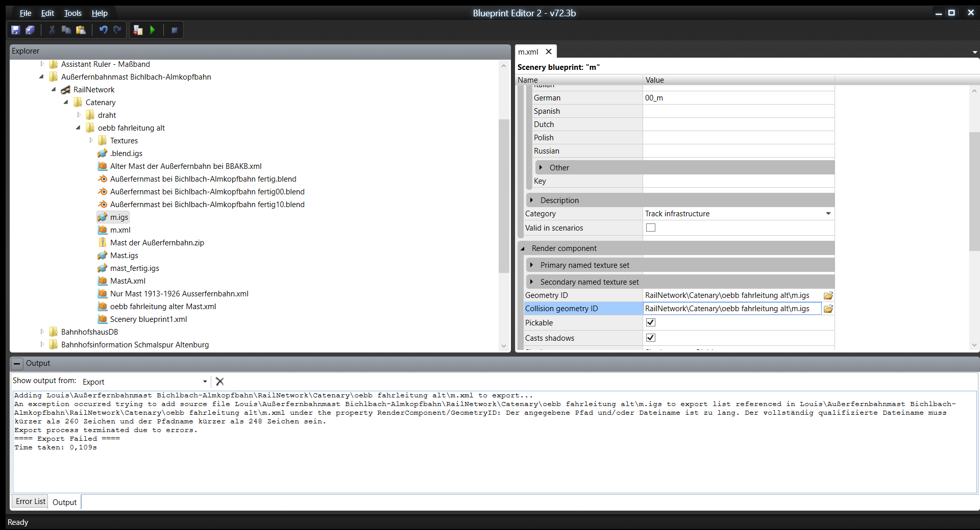
Task: Click the Key value field
Action: pyautogui.click(x=739, y=181)
